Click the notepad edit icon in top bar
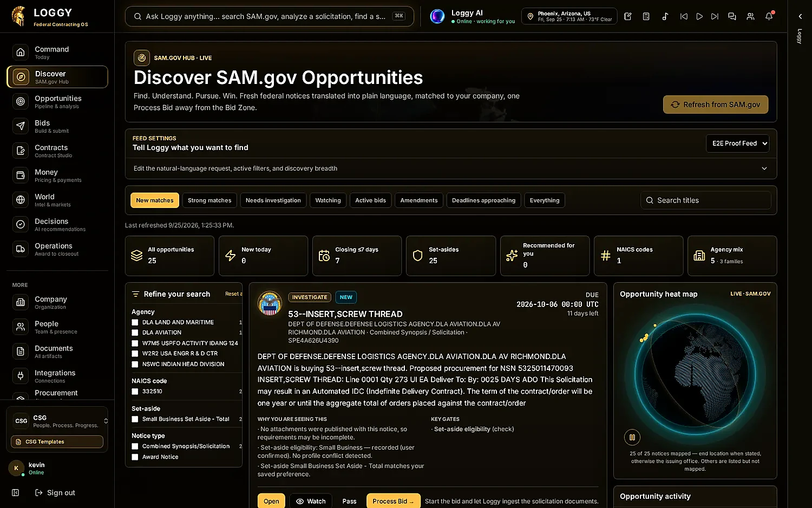The width and height of the screenshot is (812, 508). point(628,16)
